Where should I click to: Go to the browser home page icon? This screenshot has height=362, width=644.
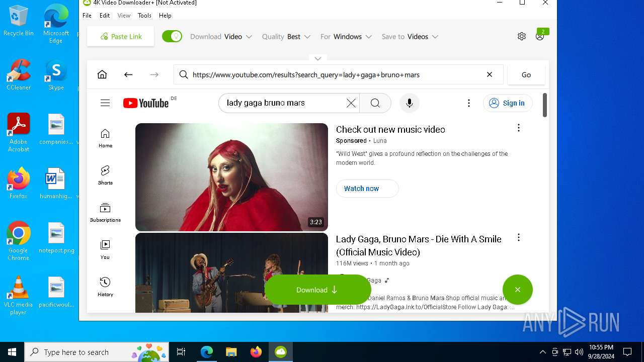102,74
